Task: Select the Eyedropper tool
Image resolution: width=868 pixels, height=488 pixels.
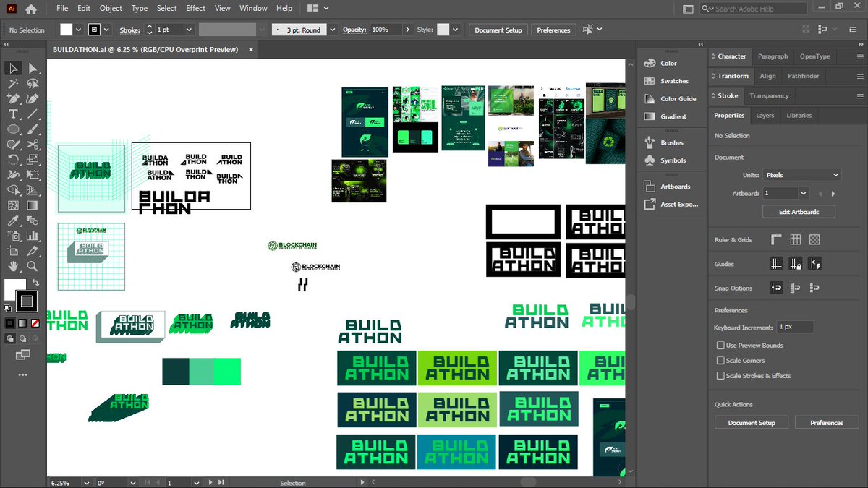Action: click(13, 221)
